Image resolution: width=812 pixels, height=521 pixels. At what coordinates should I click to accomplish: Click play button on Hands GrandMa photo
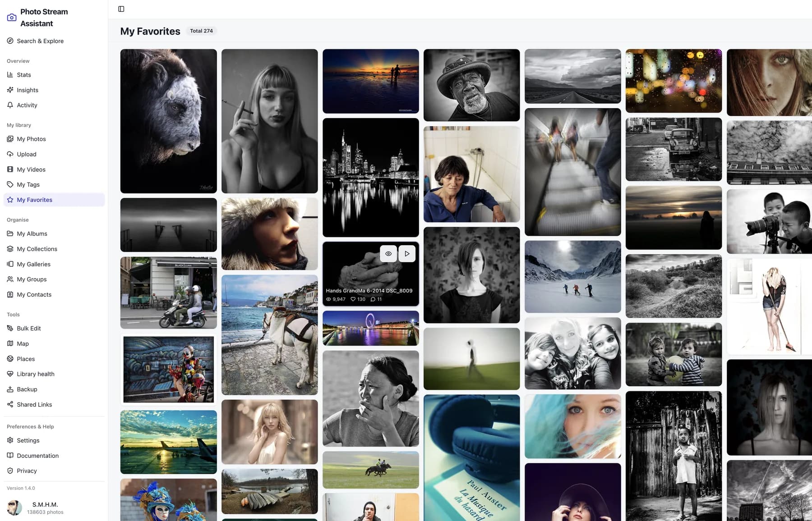pos(407,254)
